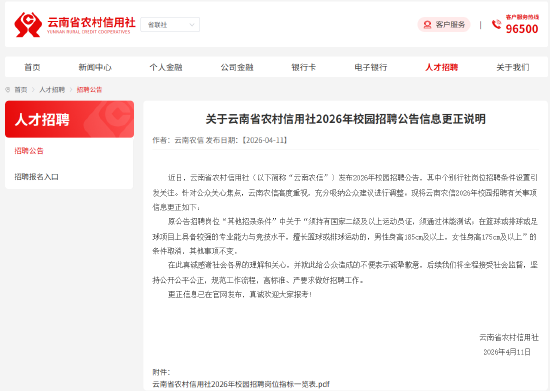550x391 pixels.
Task: Click the author and publish date line
Action: [x=220, y=140]
